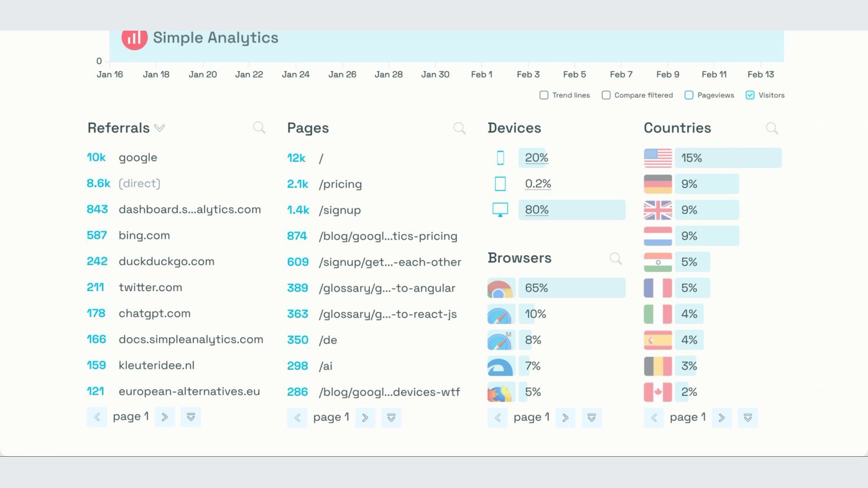Uncheck the Visitors checkbox
The height and width of the screenshot is (488, 868).
point(750,95)
